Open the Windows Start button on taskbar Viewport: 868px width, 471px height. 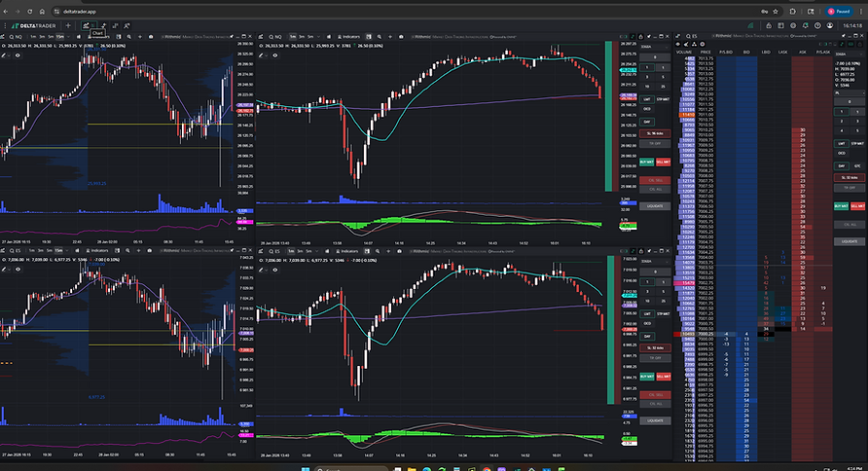tap(305, 469)
